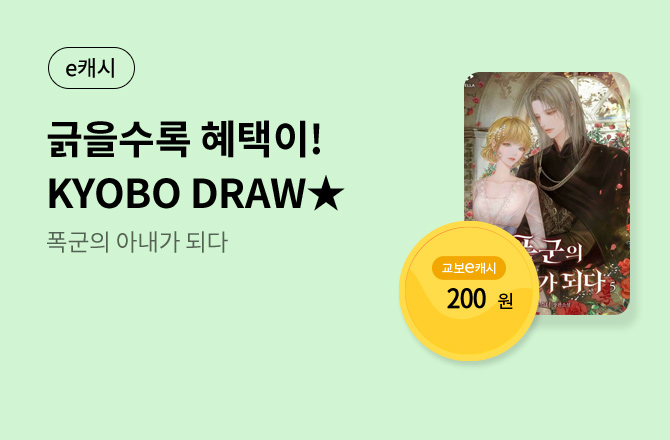Viewport: 670px width, 440px height.
Task: Click the publisher logo at the cover's top-left
Action: point(470,81)
